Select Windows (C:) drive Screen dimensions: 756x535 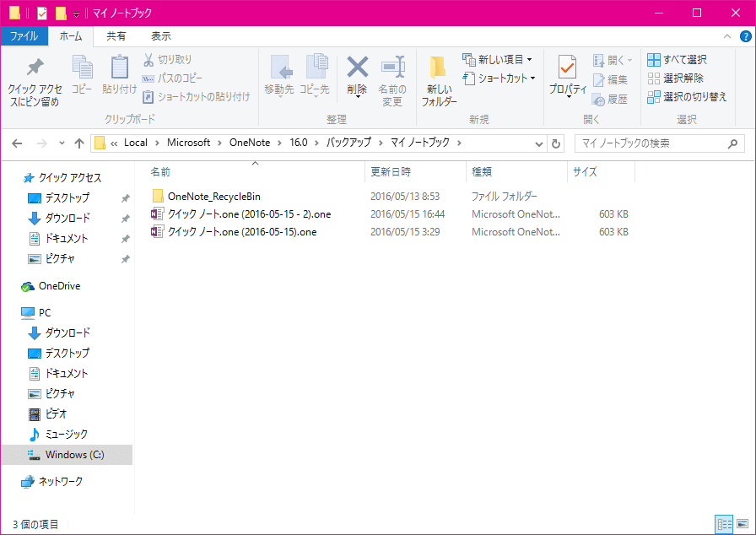(x=67, y=455)
